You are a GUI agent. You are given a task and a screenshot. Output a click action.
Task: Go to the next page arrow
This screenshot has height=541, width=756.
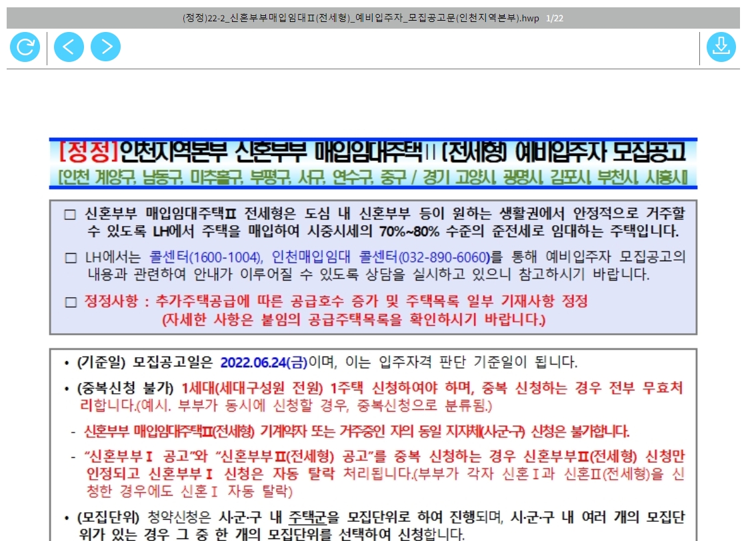point(105,47)
